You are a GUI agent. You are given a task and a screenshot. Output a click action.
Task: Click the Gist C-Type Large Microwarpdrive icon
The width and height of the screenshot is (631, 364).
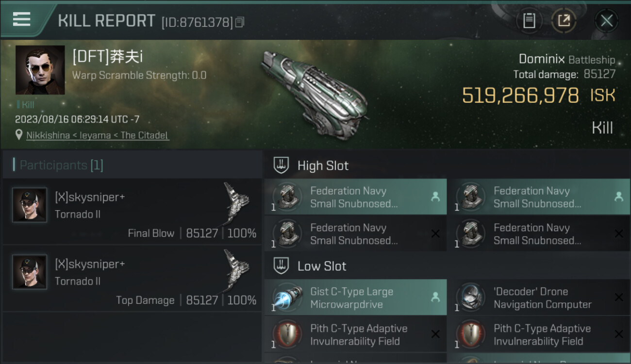(287, 298)
